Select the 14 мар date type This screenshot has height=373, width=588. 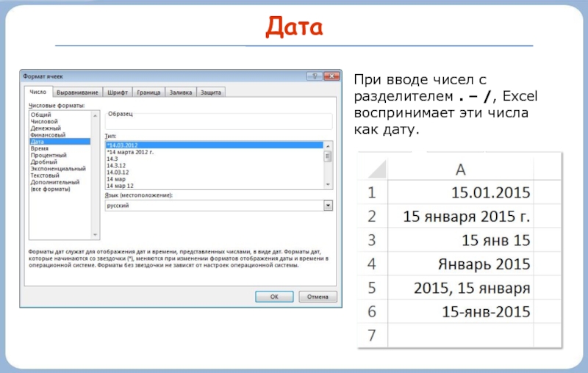[x=118, y=178]
